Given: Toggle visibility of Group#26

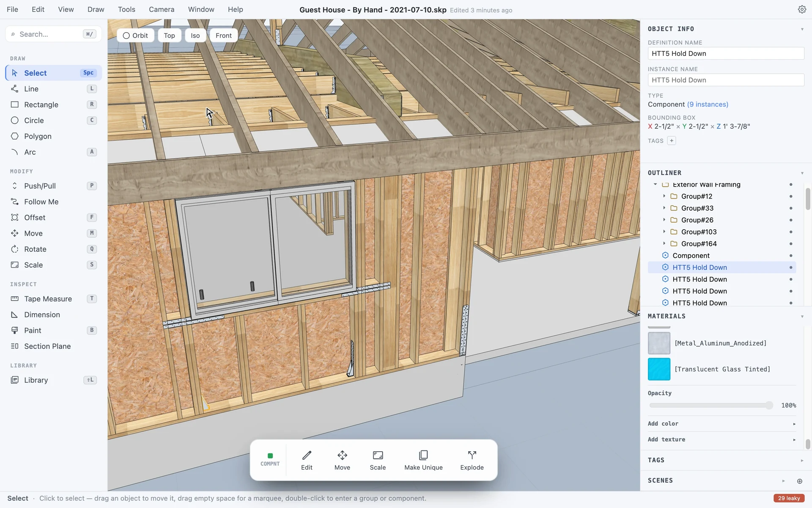Looking at the screenshot, I should coord(791,220).
